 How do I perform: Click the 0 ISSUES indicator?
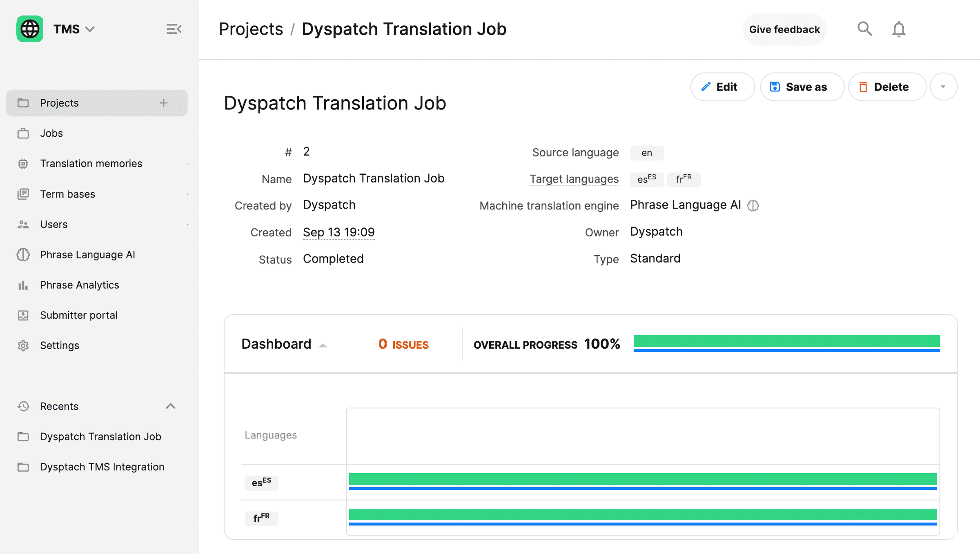coord(403,344)
